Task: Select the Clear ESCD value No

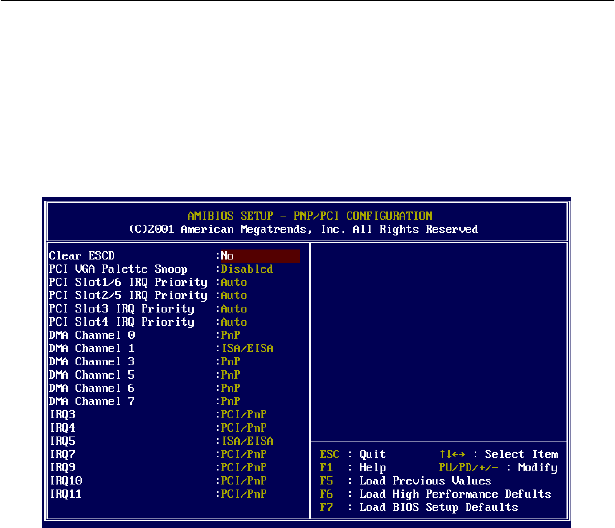Action: (x=260, y=256)
